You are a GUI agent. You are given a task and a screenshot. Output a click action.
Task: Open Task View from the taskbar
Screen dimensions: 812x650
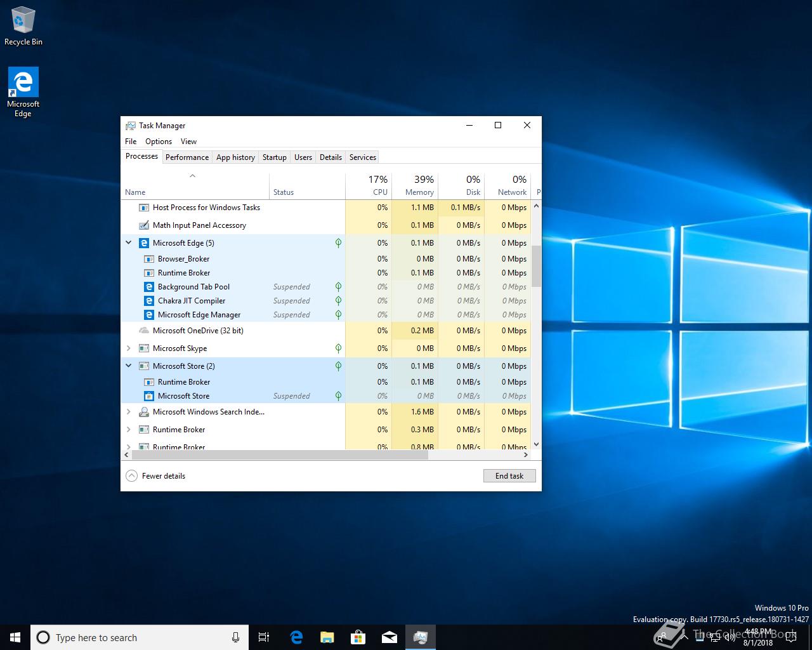264,637
